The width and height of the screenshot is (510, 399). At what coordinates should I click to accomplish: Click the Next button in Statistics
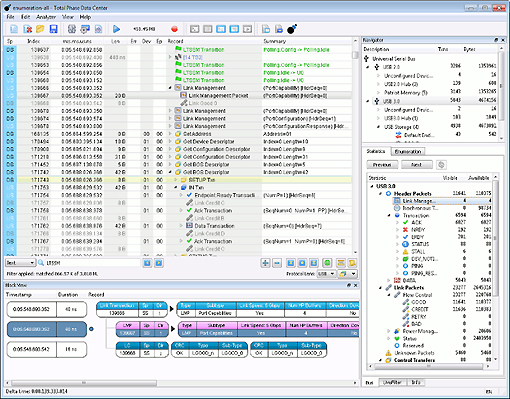pyautogui.click(x=417, y=165)
